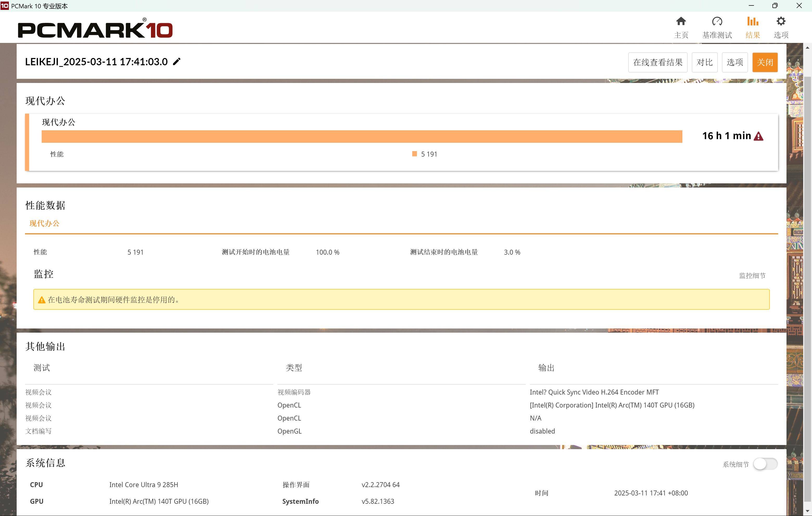The height and width of the screenshot is (516, 812).
Task: Click the red warning triangle beside 16 h 1 min
Action: coord(758,136)
